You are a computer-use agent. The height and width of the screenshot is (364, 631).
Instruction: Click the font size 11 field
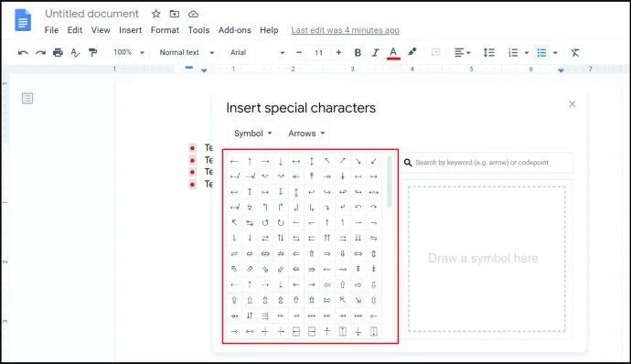tap(319, 53)
